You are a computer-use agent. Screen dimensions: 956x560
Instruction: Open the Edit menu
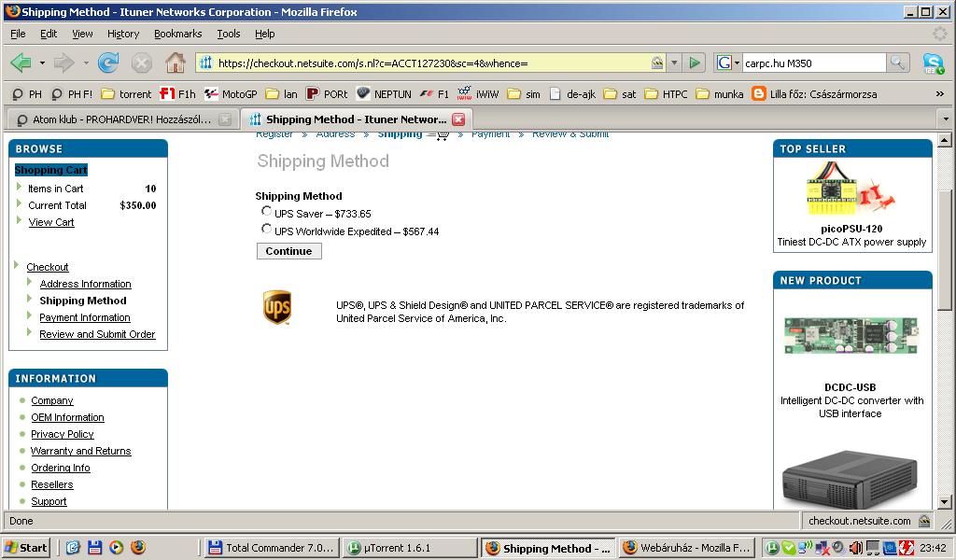pyautogui.click(x=49, y=34)
